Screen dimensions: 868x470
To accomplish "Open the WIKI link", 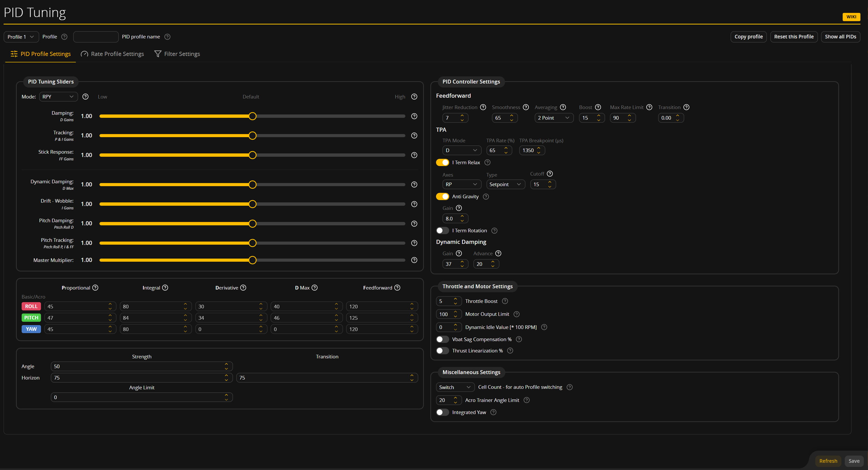I will [851, 17].
